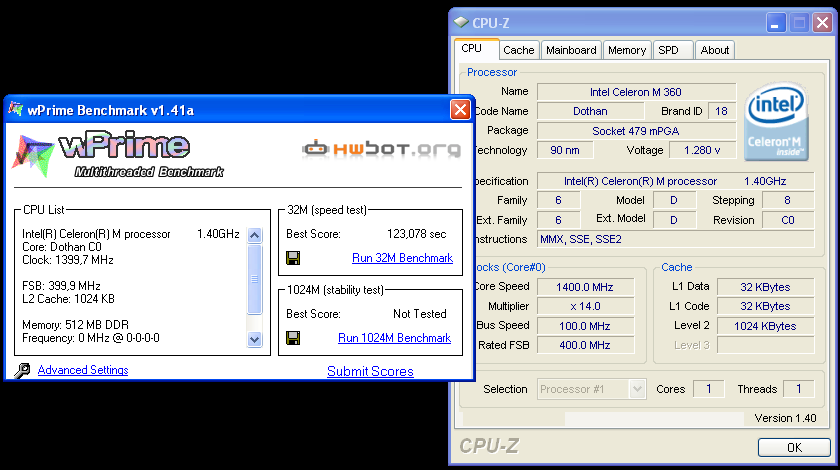Click the Code Name value 'Dothan'

pyautogui.click(x=590, y=111)
